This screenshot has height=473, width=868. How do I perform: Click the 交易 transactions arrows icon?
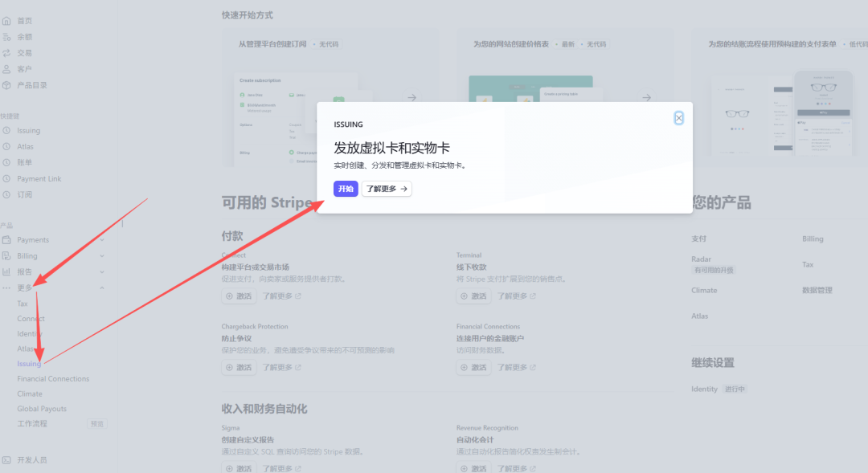[x=6, y=53]
